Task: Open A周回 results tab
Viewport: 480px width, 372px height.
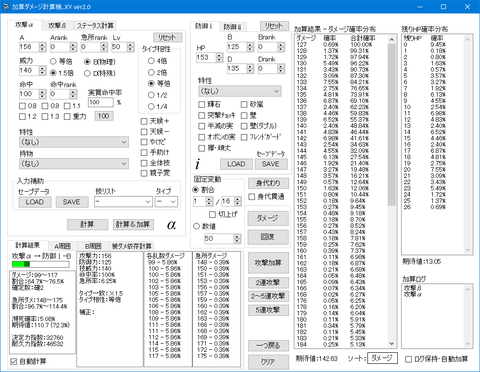Action: coord(62,246)
